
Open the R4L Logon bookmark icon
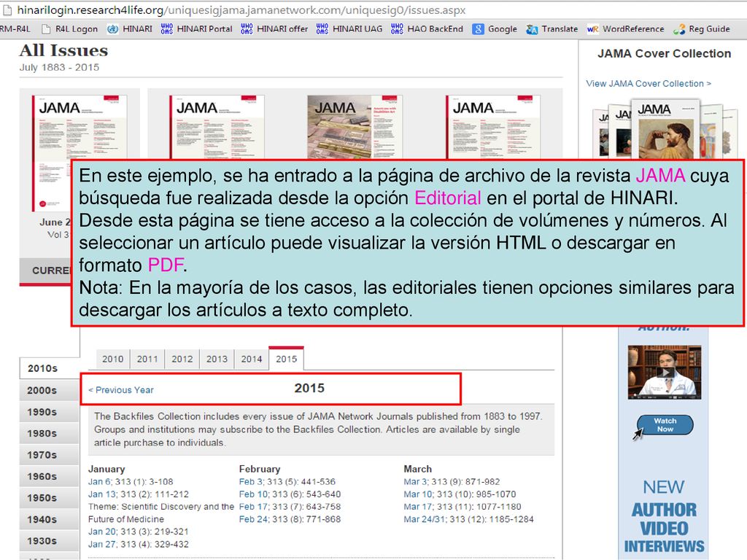(46, 29)
